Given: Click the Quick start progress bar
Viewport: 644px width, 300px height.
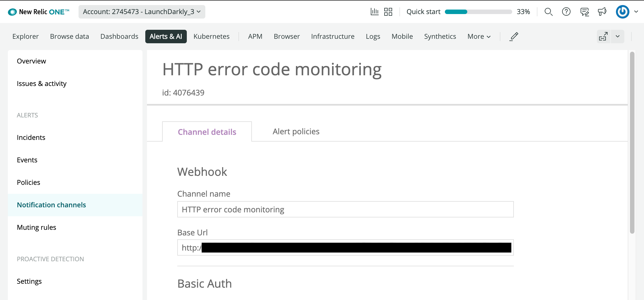Looking at the screenshot, I should pyautogui.click(x=478, y=12).
